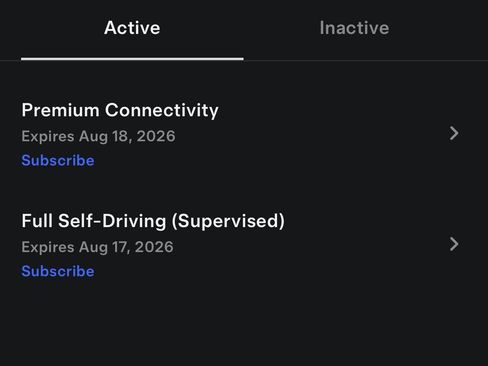Tap the white underline beneath Active

click(132, 59)
